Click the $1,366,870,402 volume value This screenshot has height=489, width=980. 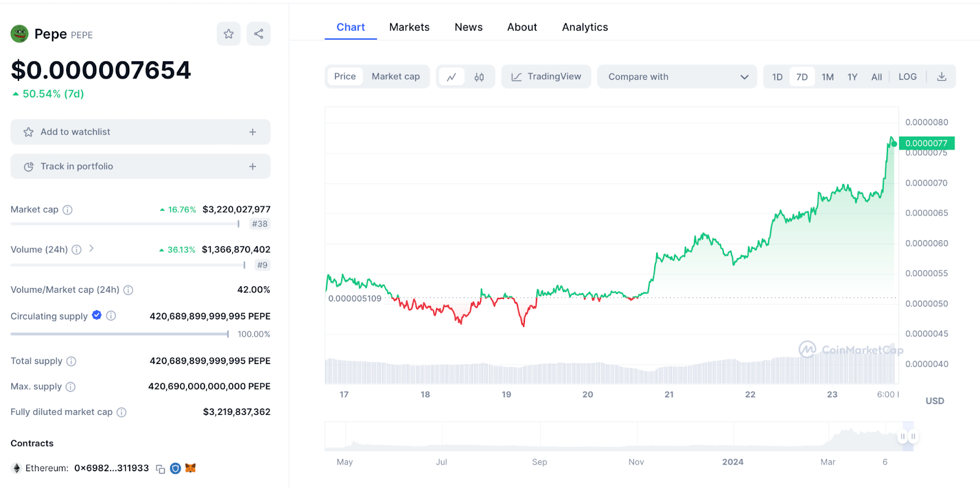tap(236, 249)
